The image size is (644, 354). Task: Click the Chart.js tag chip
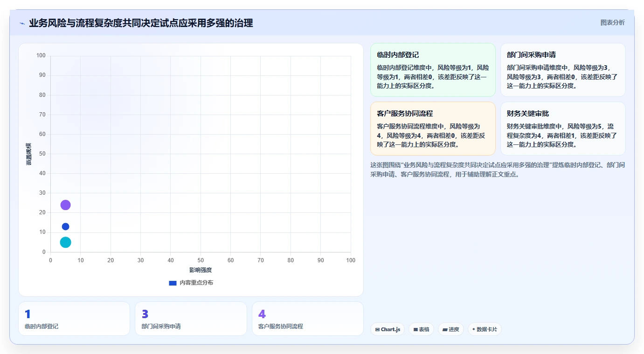388,329
